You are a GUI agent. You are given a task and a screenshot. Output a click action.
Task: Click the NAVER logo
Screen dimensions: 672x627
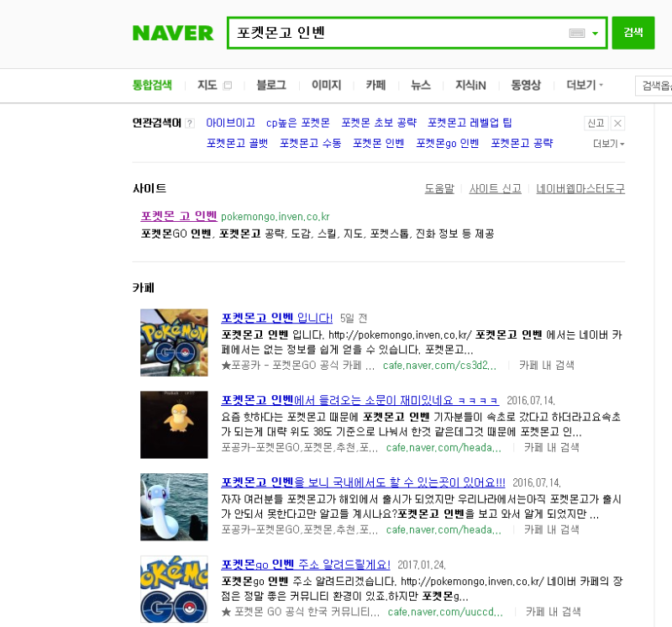click(173, 33)
